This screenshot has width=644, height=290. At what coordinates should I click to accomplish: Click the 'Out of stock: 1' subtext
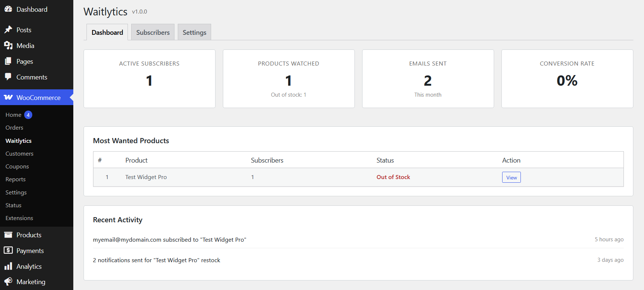288,95
